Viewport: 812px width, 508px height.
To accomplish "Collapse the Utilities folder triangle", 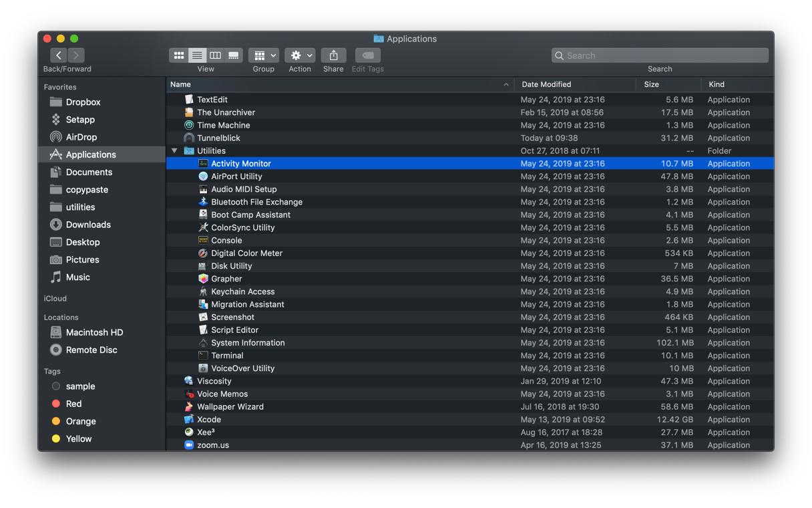I will pos(174,151).
